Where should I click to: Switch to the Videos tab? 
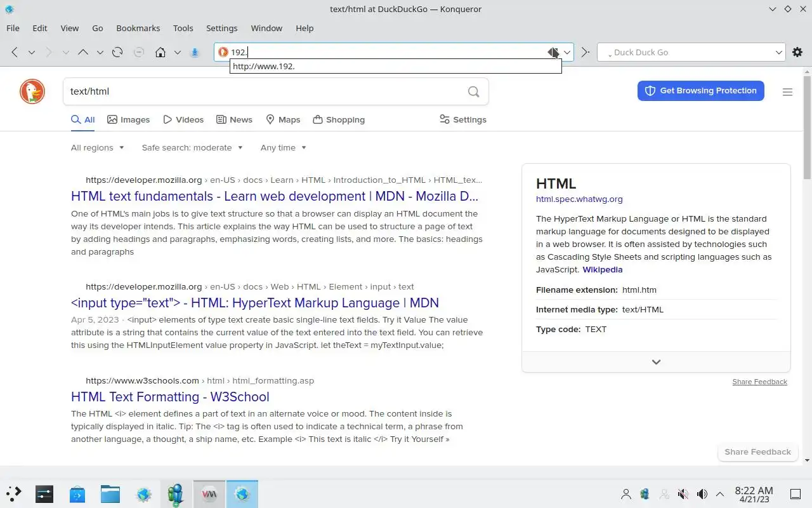click(183, 119)
